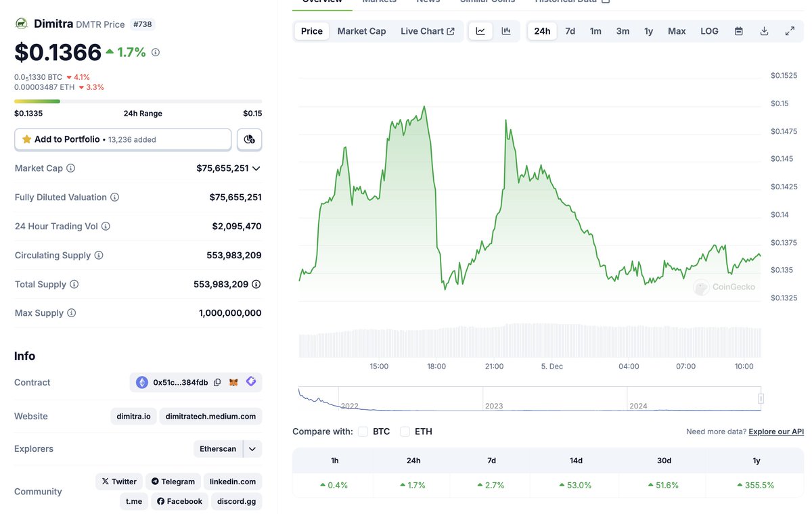
Task: Click the 14d 53.0% change cell
Action: tap(576, 485)
